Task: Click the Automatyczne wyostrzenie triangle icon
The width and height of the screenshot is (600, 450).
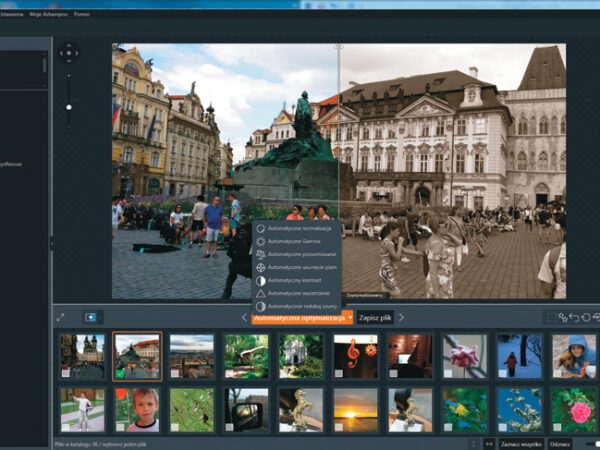Action: click(x=261, y=293)
